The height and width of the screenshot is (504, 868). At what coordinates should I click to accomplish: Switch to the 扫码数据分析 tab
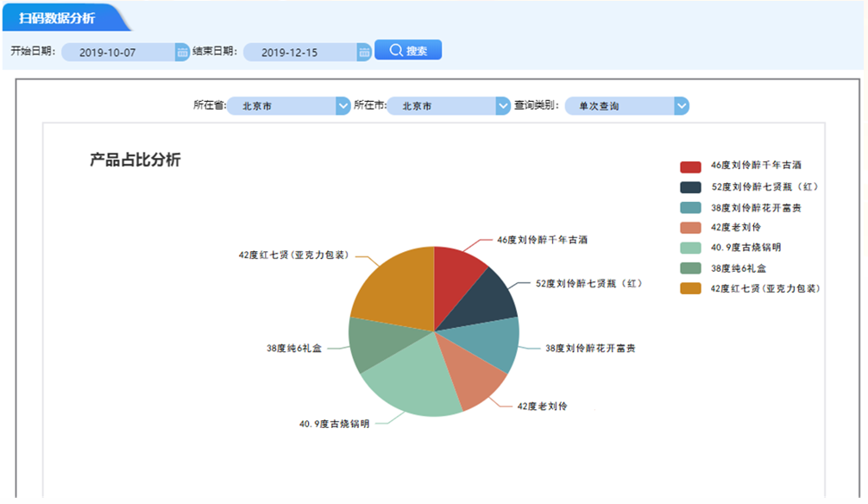pos(58,18)
